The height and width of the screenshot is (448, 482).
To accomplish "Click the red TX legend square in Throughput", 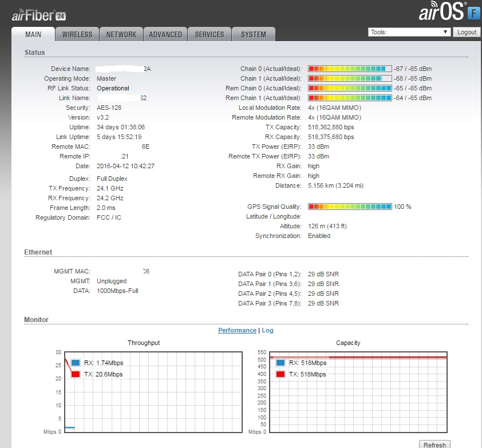I will [75, 374].
